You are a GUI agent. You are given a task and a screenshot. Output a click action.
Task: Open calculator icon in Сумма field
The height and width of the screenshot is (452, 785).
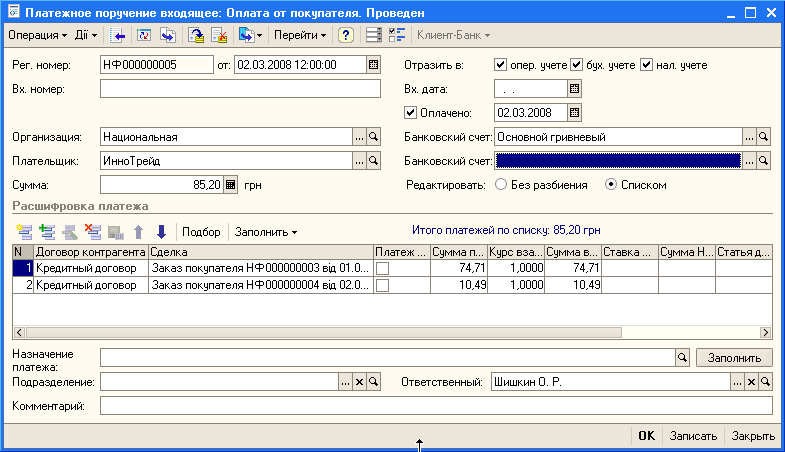tap(231, 185)
